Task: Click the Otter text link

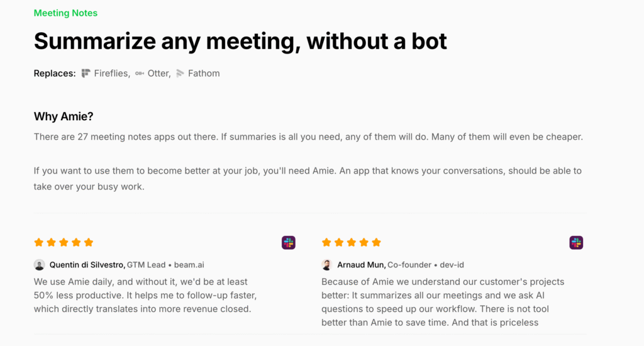Action: point(158,74)
